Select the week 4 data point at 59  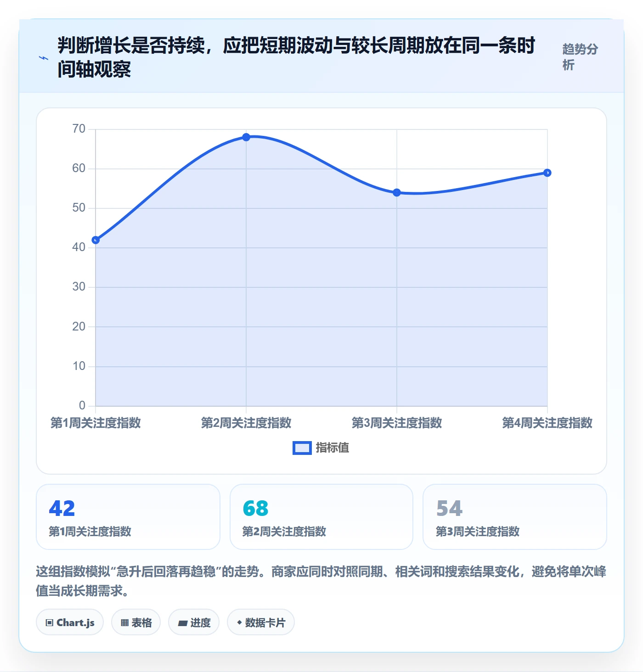click(547, 173)
